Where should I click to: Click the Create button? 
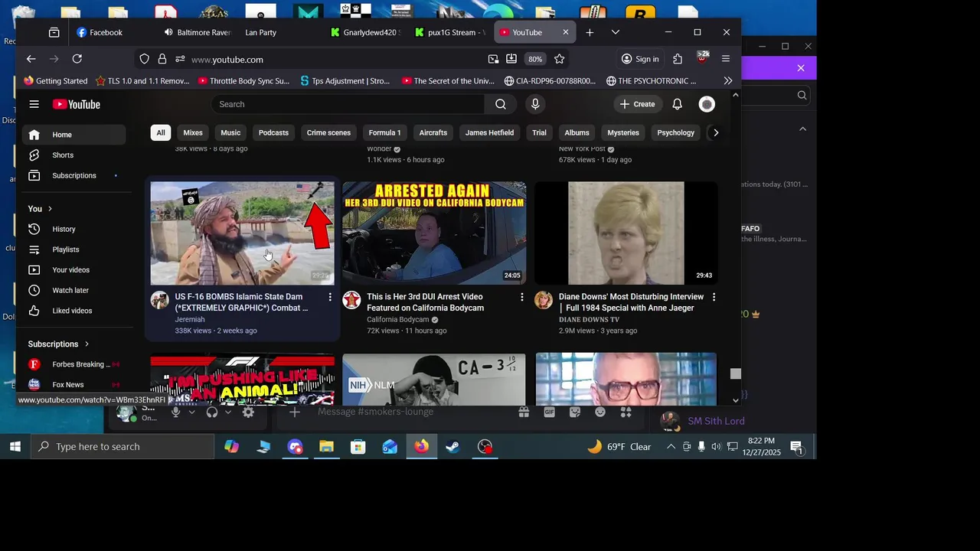click(637, 104)
